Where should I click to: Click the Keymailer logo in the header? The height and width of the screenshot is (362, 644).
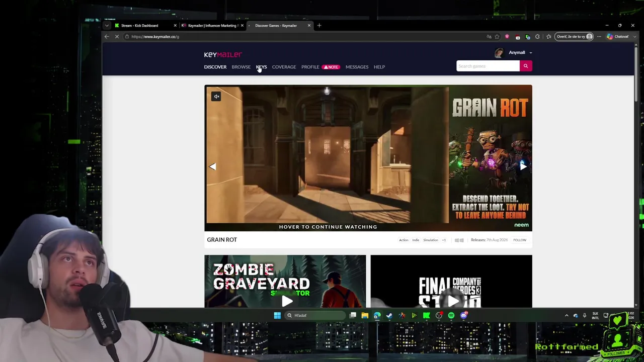pos(223,54)
